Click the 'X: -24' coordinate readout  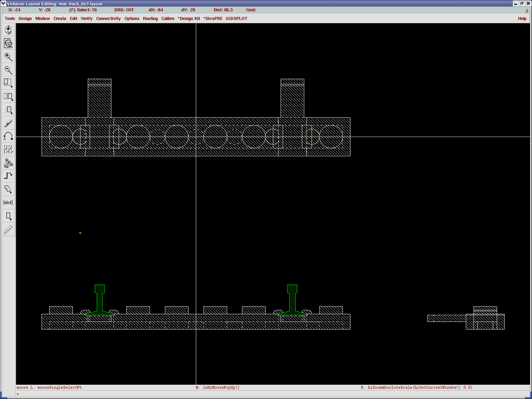pyautogui.click(x=14, y=10)
